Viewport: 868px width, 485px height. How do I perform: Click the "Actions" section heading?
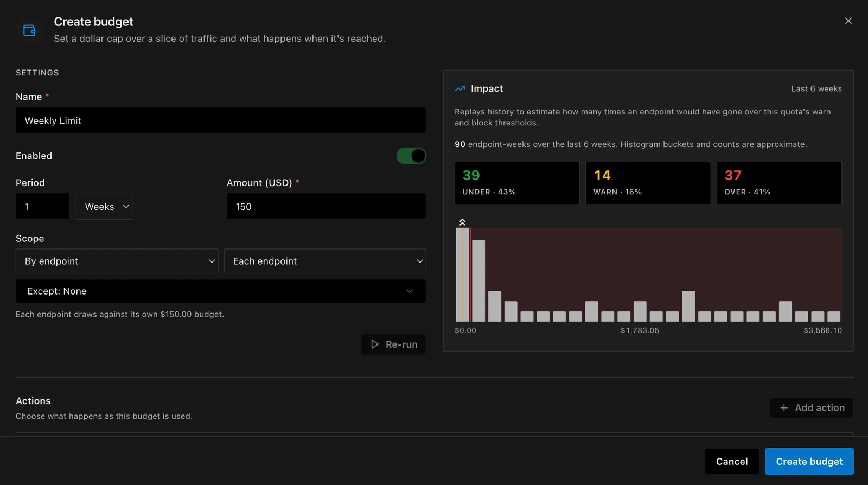33,401
